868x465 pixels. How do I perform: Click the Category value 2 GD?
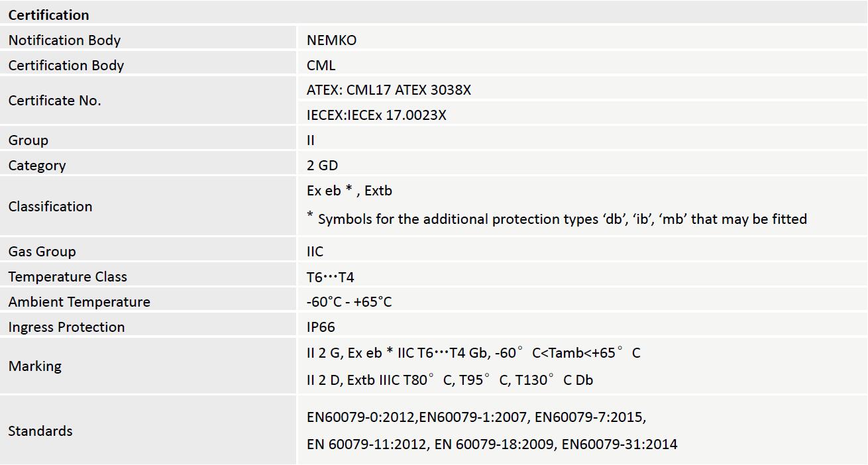(x=322, y=166)
